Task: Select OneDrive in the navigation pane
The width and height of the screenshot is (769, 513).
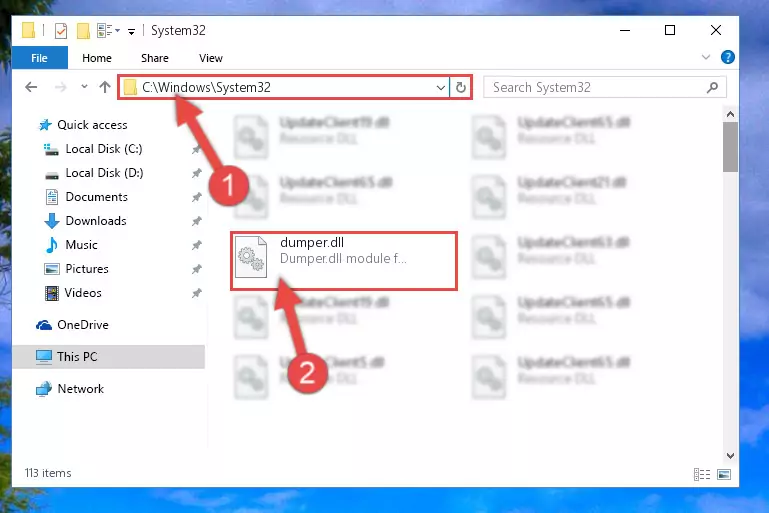Action: (82, 325)
